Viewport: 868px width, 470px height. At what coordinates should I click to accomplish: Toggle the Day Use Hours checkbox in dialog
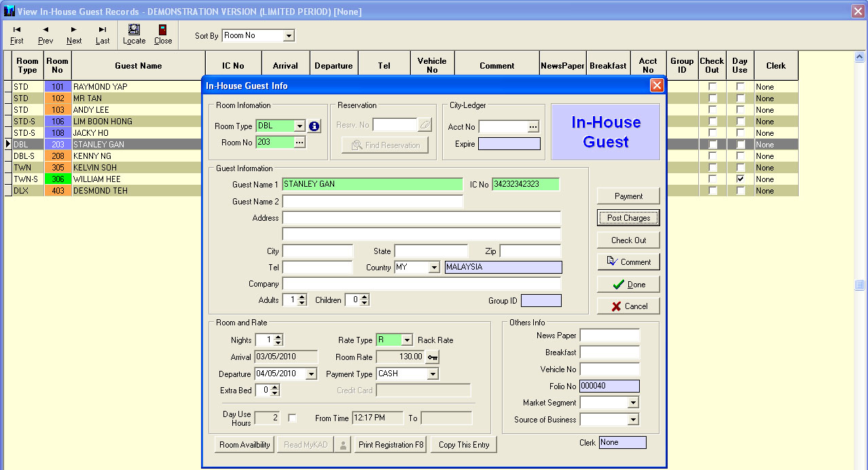293,418
